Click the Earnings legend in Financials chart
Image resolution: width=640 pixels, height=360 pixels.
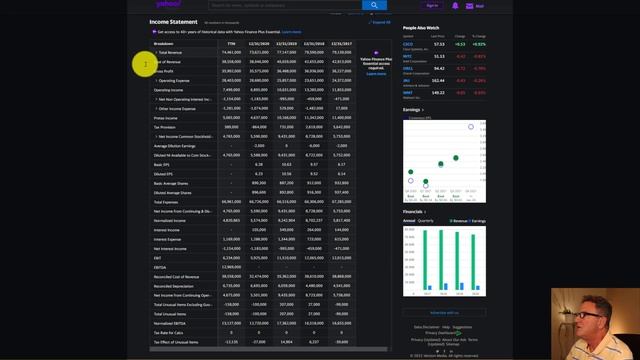(x=477, y=221)
